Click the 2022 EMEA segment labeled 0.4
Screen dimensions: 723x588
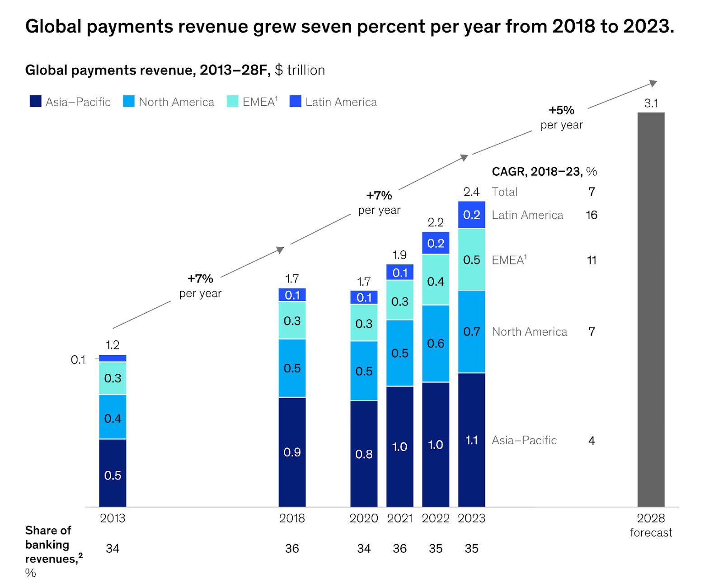pyautogui.click(x=436, y=281)
